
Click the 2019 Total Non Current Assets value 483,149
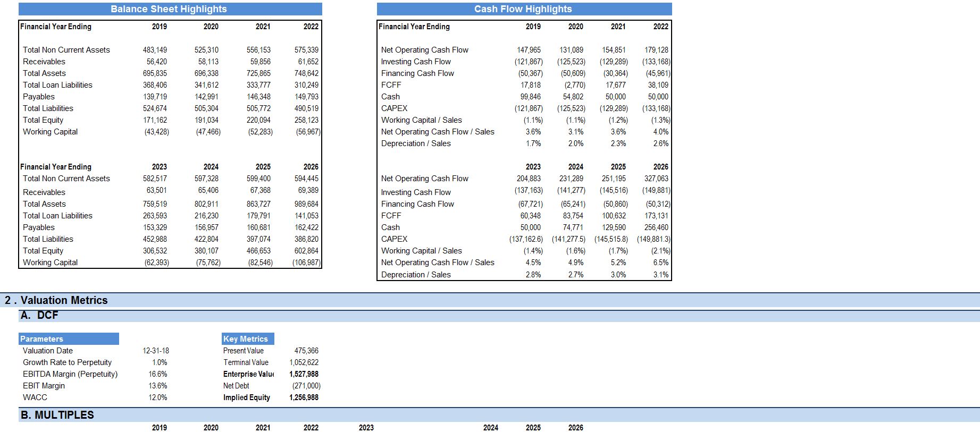tap(155, 50)
